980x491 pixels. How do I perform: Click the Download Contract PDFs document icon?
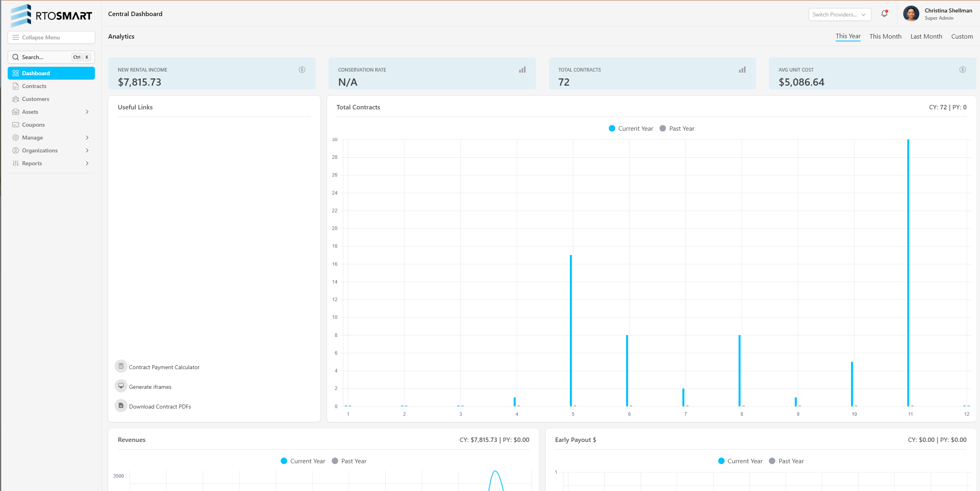coord(121,406)
